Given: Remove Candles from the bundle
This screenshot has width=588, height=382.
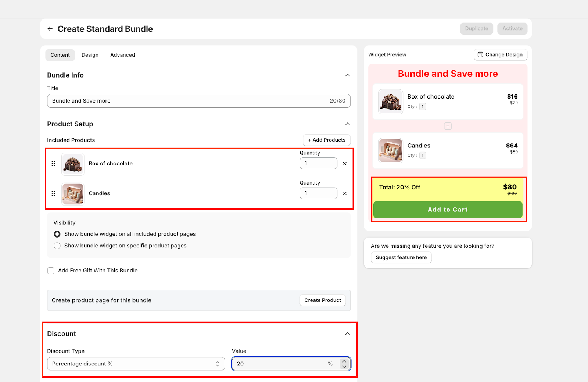Looking at the screenshot, I should (345, 193).
